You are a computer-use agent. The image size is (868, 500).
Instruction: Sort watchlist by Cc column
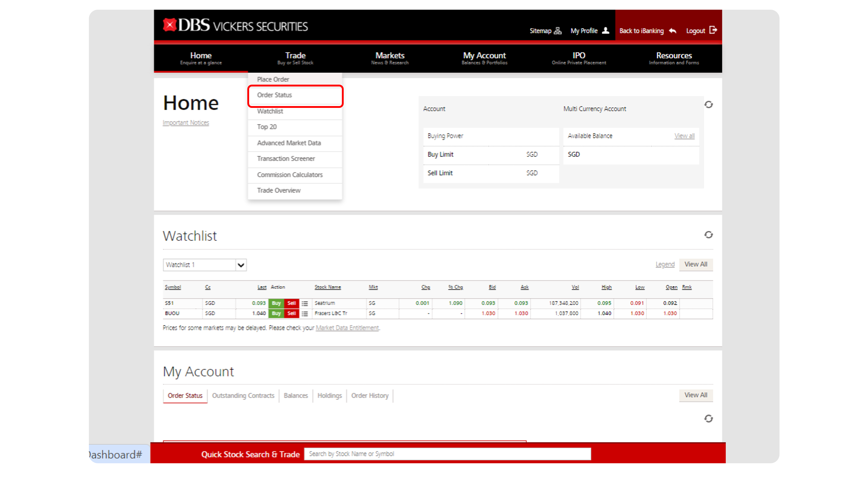coord(208,287)
